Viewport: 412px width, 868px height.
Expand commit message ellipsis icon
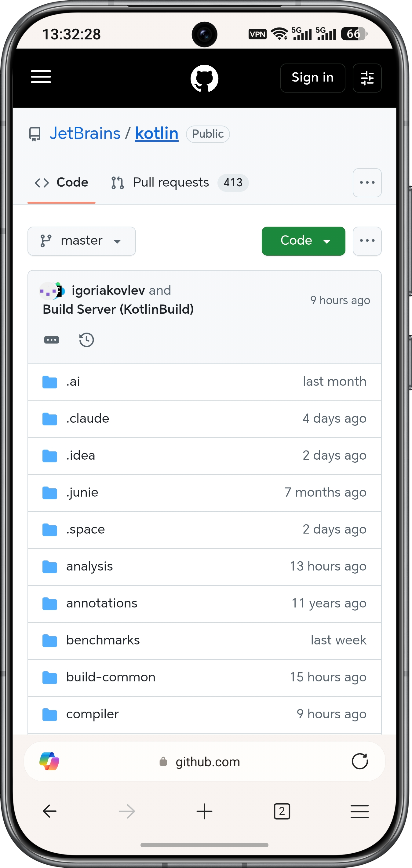coord(52,340)
